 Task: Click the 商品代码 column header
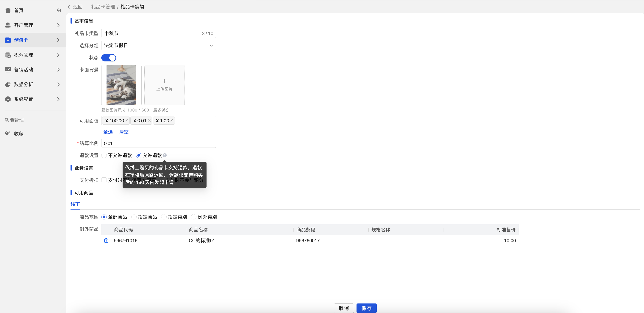click(x=124, y=230)
